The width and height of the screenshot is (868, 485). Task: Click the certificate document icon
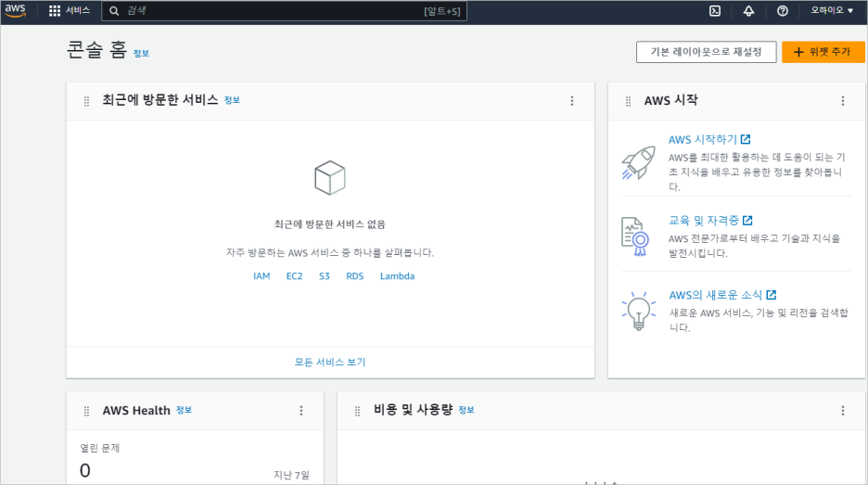tap(635, 236)
